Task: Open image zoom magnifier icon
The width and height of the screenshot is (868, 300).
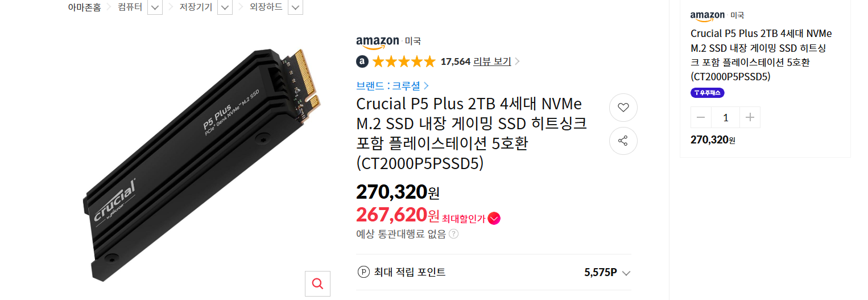Action: point(317,283)
